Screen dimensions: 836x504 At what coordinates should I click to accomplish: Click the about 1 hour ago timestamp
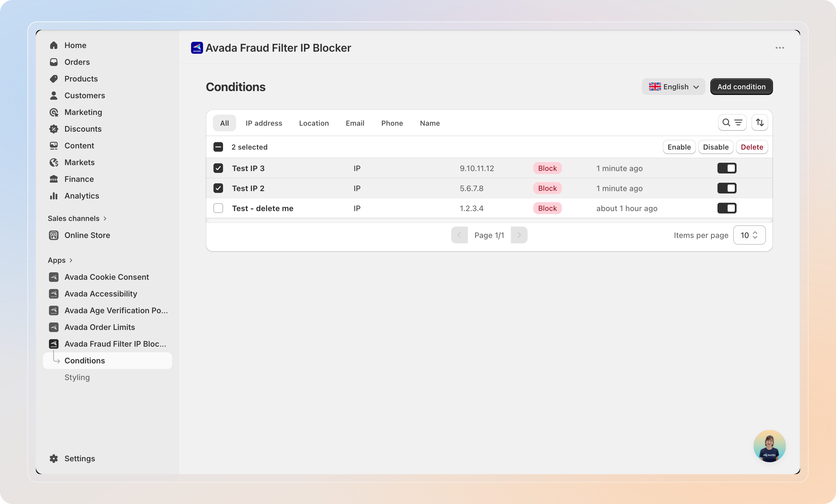pos(627,208)
